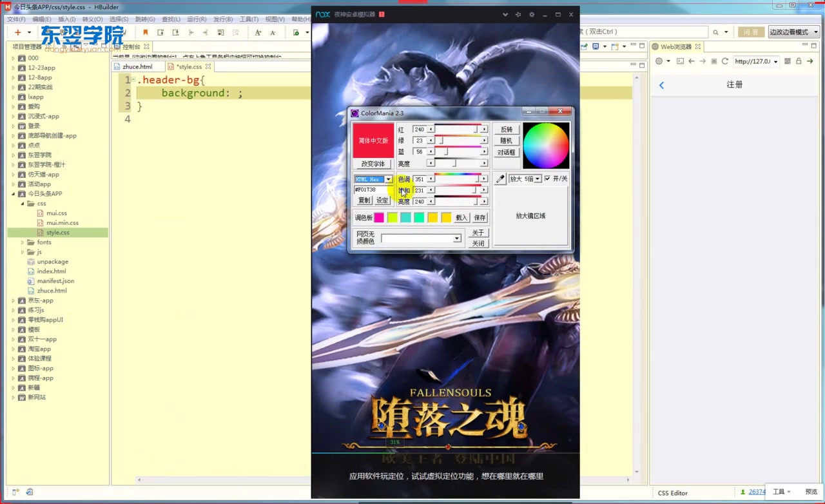Open the 运行(R) menu
Image resolution: width=825 pixels, height=504 pixels.
point(197,19)
